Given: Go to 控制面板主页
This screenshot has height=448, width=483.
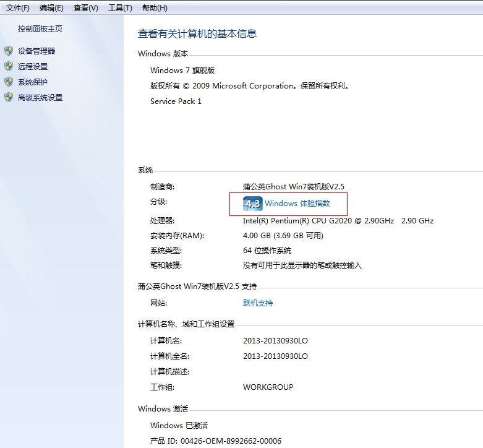Looking at the screenshot, I should 40,29.
